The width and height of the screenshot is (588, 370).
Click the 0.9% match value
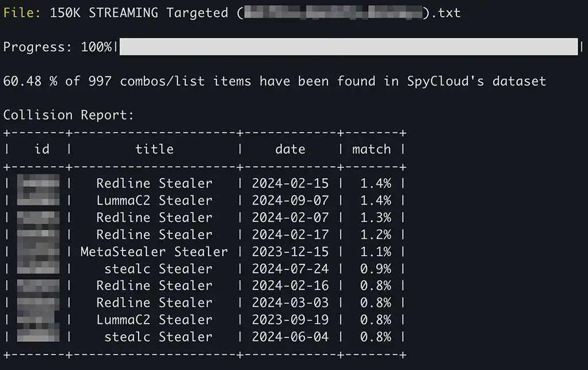[x=376, y=269]
